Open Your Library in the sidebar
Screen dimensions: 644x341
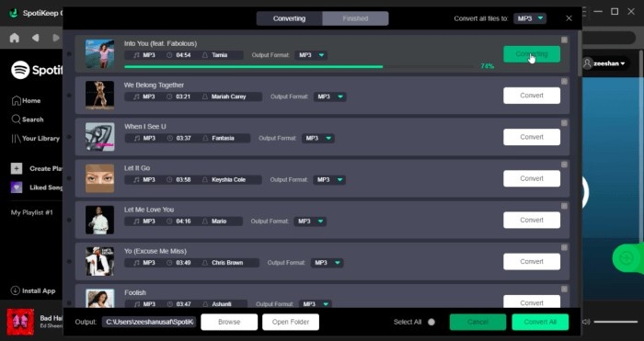[35, 138]
